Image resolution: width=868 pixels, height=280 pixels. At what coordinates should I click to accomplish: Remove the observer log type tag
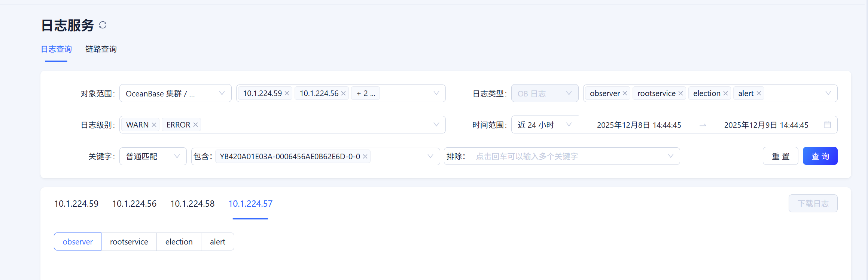coord(625,93)
